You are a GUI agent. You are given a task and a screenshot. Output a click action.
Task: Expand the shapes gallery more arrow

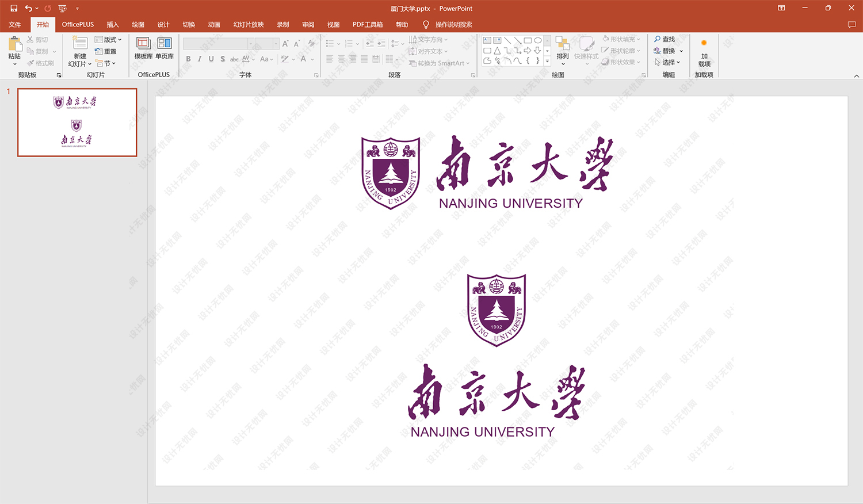pos(547,60)
